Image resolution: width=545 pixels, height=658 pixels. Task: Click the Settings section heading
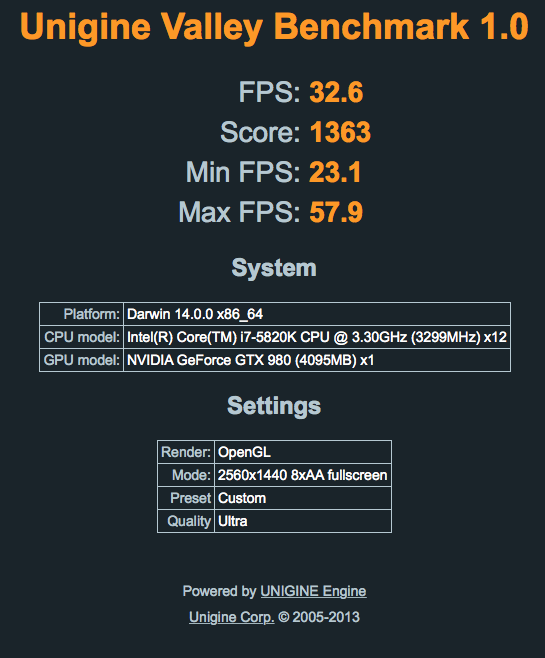274,406
